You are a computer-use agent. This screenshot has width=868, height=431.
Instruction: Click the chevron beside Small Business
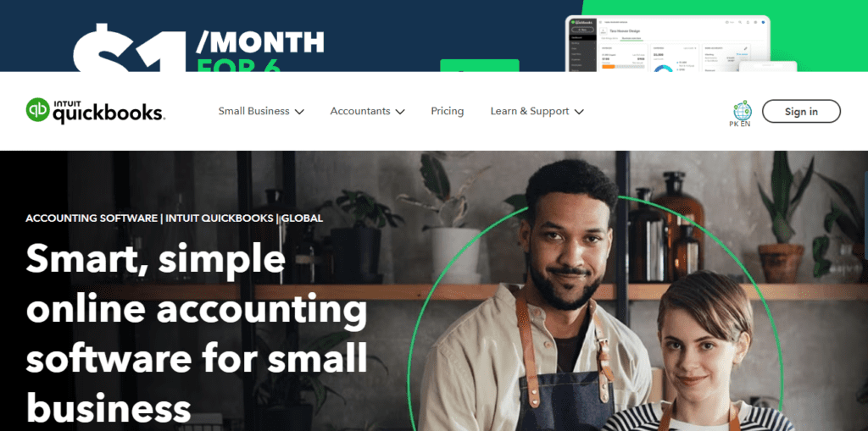click(x=299, y=111)
